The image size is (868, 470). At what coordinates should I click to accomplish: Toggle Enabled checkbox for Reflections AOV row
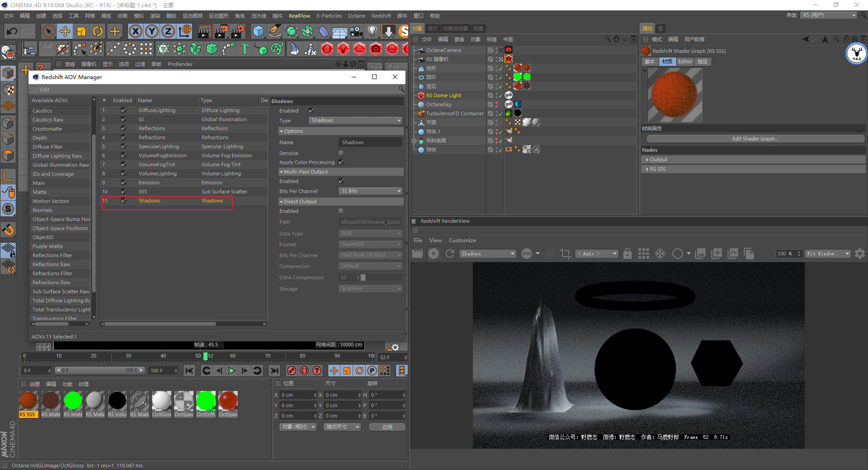123,128
